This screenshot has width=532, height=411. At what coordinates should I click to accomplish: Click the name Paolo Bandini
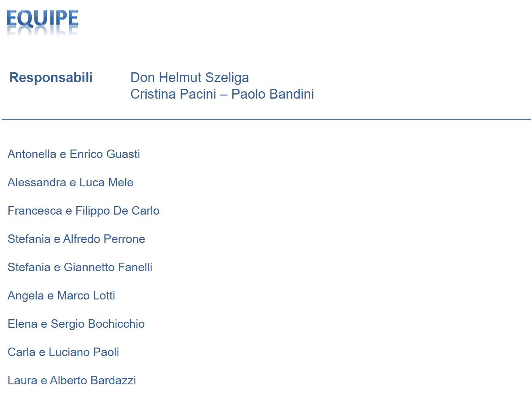[x=273, y=94]
